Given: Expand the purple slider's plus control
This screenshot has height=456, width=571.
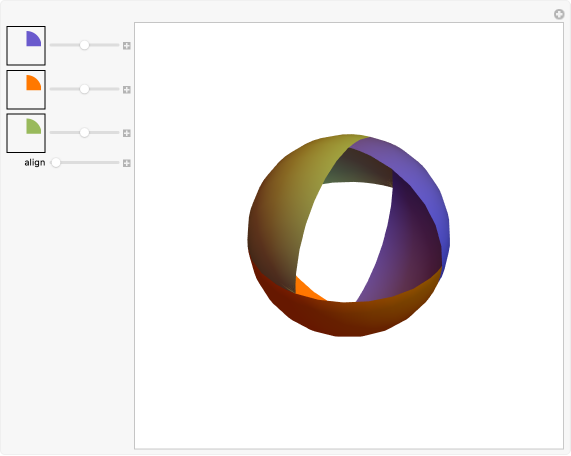Looking at the screenshot, I should [126, 46].
